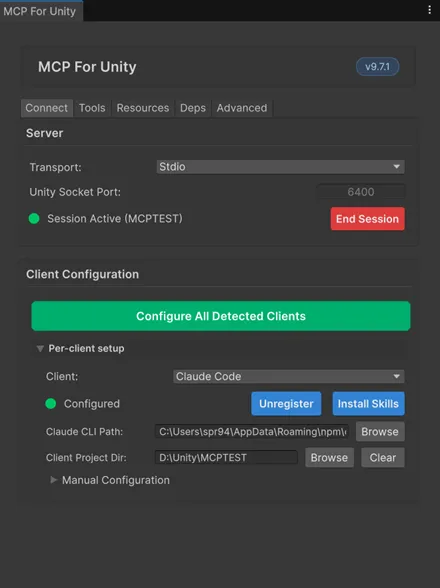Switch to the Tools tab
This screenshot has width=440, height=588.
tap(92, 108)
